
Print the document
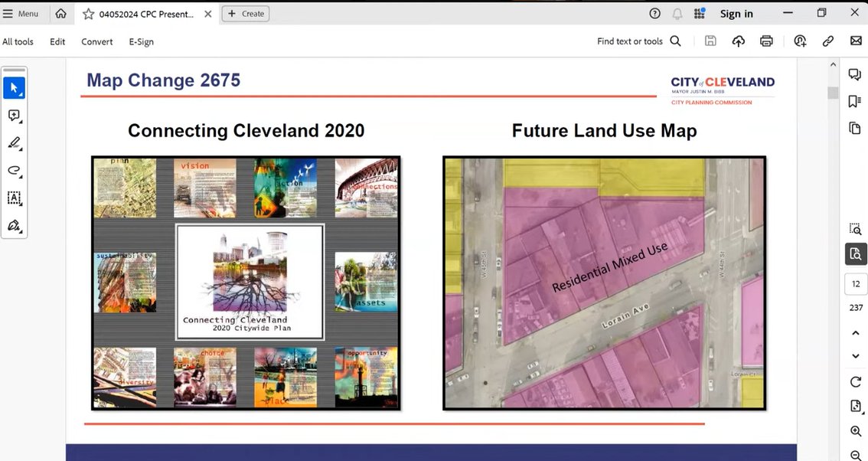766,41
